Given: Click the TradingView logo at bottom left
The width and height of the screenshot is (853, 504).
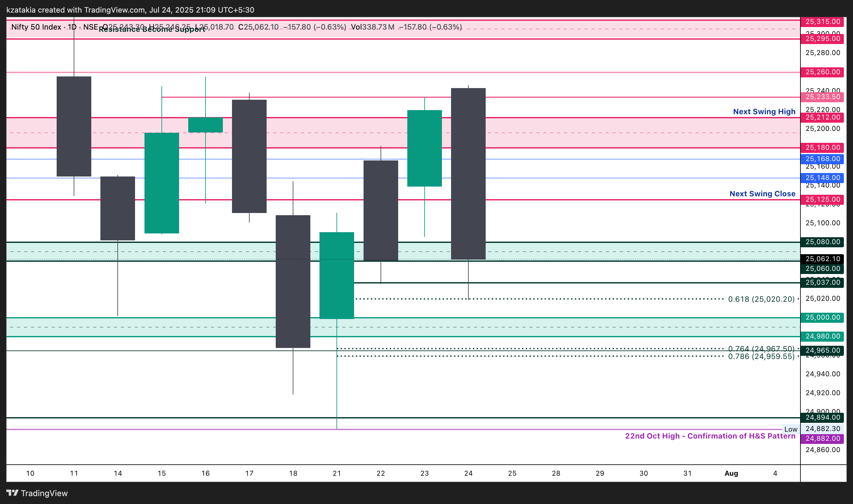Looking at the screenshot, I should click(37, 493).
